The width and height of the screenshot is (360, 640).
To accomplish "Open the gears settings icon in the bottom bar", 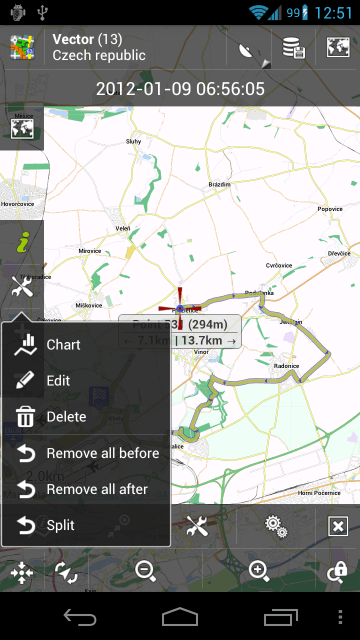I will point(276,526).
